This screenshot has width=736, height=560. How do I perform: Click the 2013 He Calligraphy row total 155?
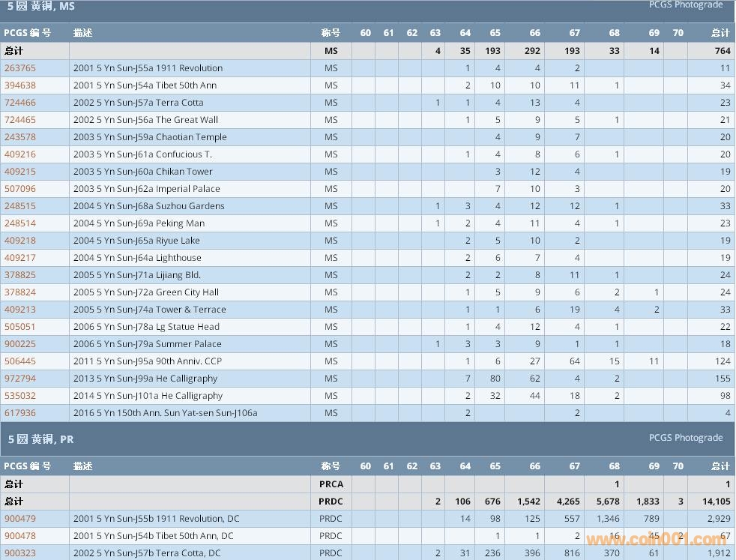pos(722,379)
